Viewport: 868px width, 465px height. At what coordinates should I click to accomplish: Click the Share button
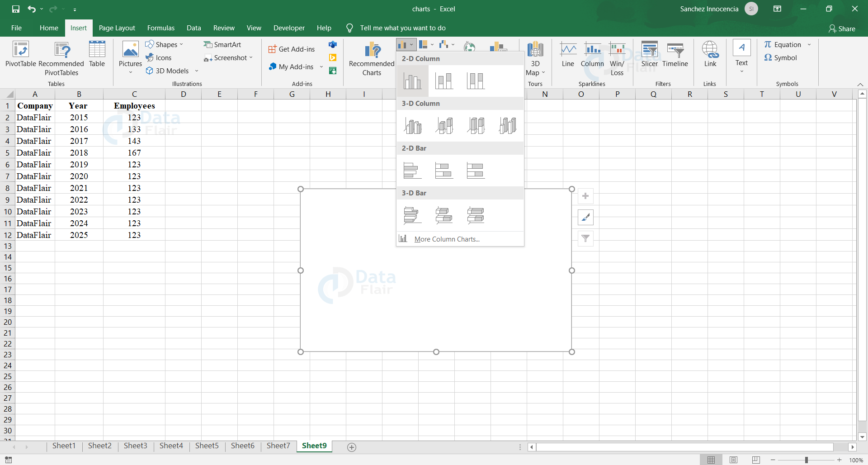tap(842, 28)
